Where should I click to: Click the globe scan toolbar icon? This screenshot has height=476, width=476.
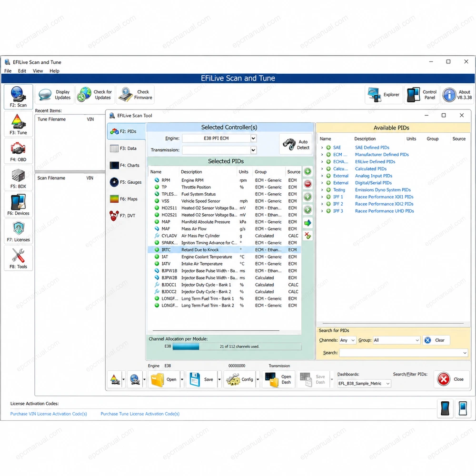point(135,379)
